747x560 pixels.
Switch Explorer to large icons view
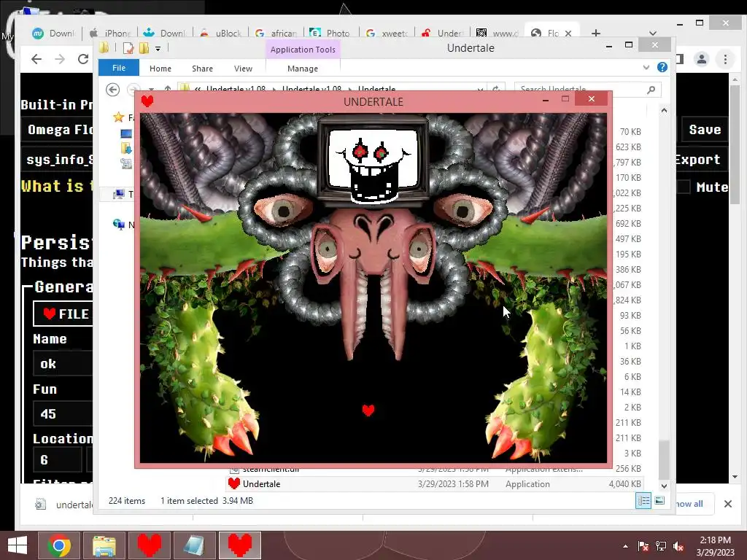click(x=659, y=500)
